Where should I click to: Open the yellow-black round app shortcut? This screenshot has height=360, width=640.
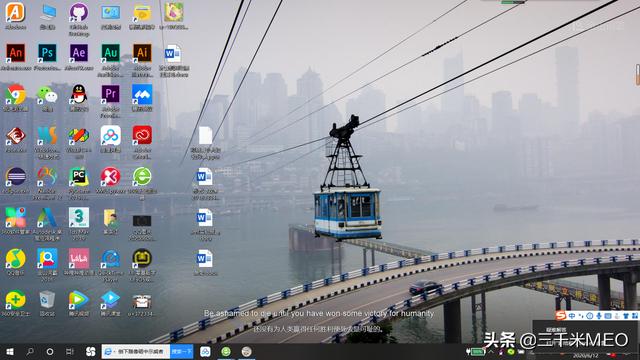click(x=142, y=258)
